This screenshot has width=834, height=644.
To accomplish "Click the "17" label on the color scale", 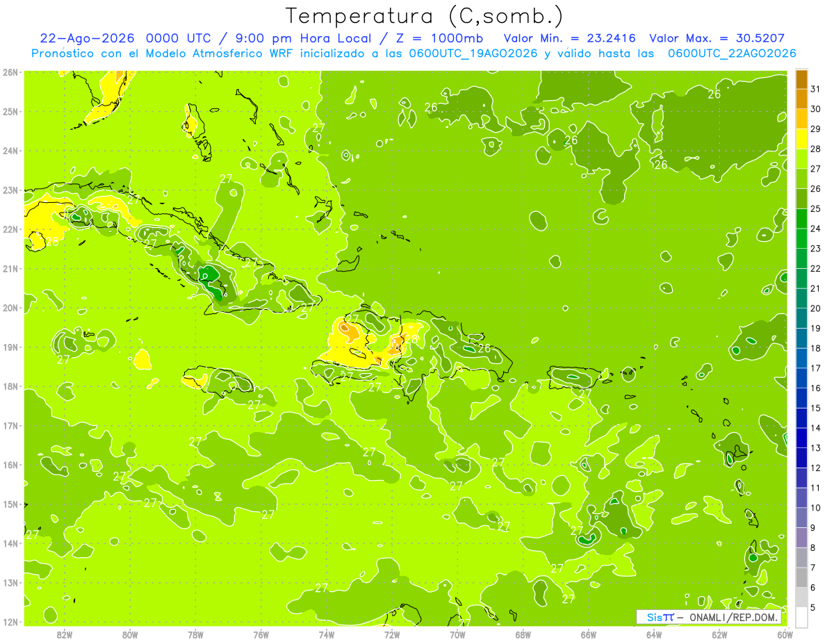I will point(815,368).
